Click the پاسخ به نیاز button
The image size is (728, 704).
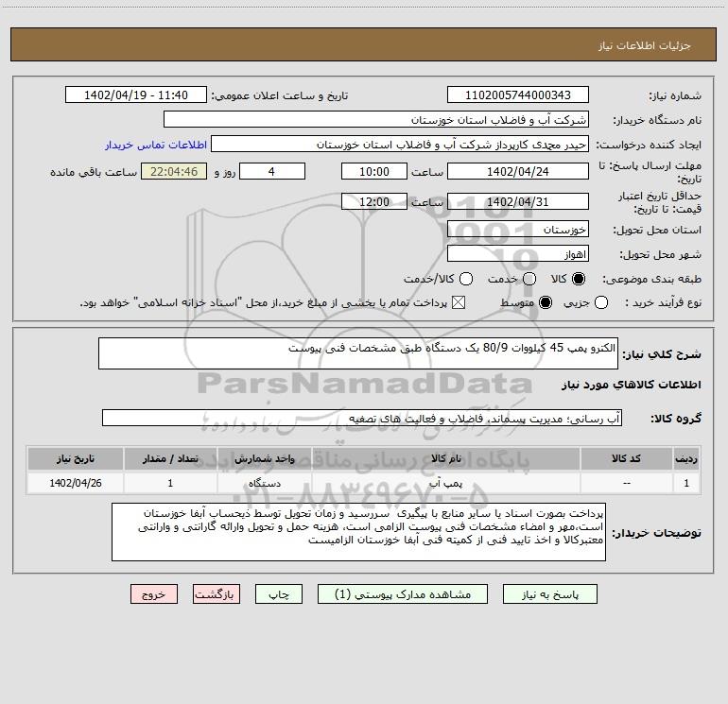(549, 594)
